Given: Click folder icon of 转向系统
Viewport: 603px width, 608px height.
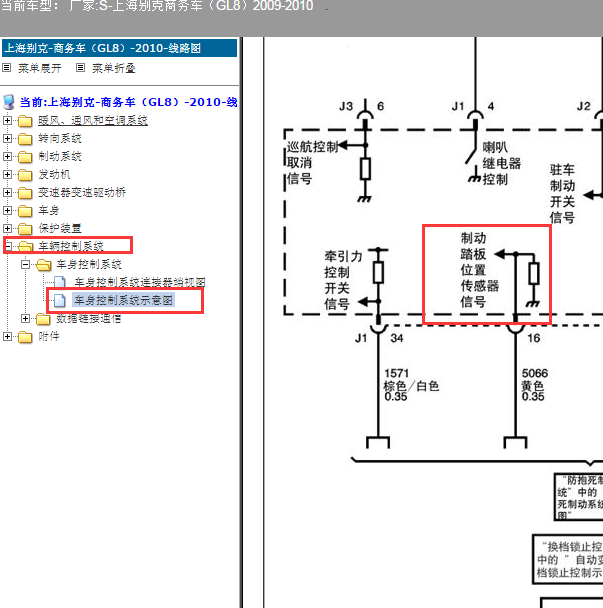Looking at the screenshot, I should tap(25, 139).
